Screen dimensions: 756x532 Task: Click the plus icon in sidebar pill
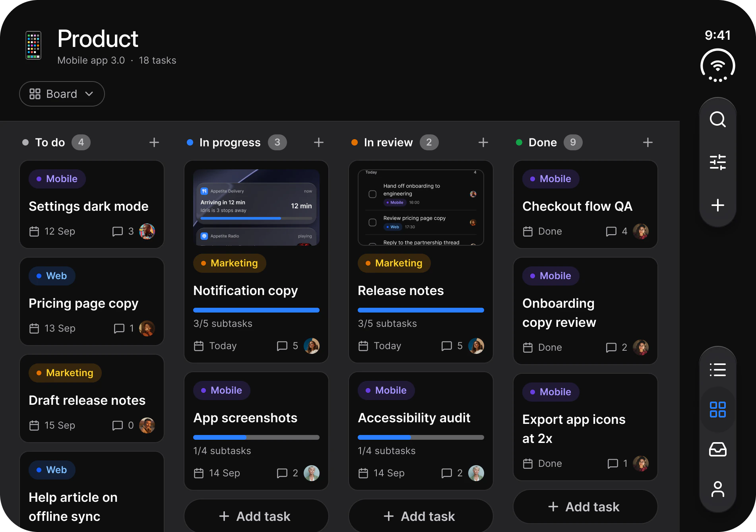(x=717, y=205)
